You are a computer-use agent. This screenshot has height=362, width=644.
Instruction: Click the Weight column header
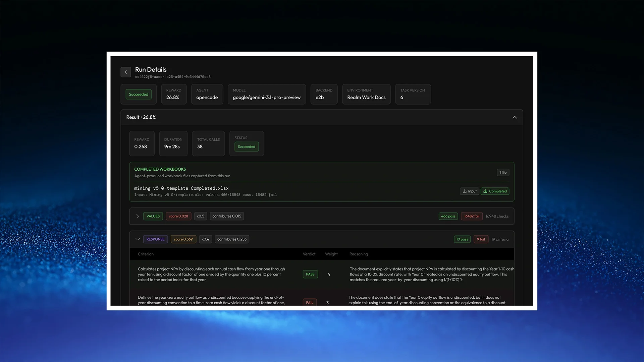point(331,254)
